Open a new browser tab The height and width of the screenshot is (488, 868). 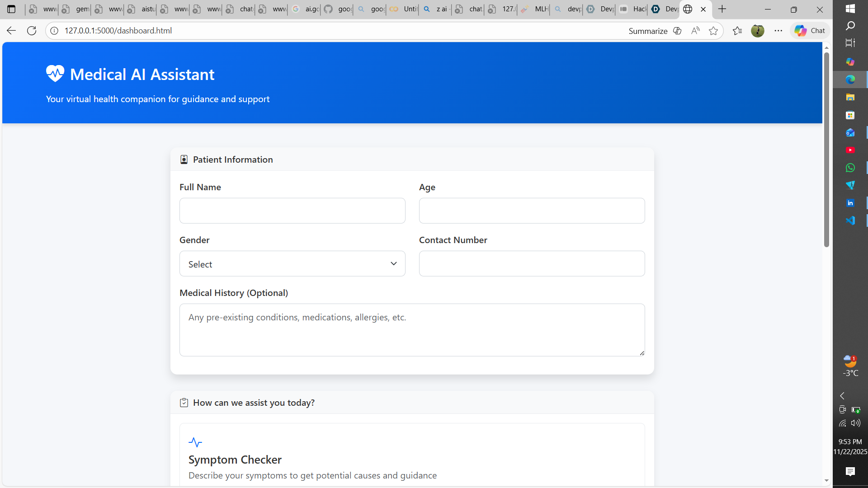[722, 9]
